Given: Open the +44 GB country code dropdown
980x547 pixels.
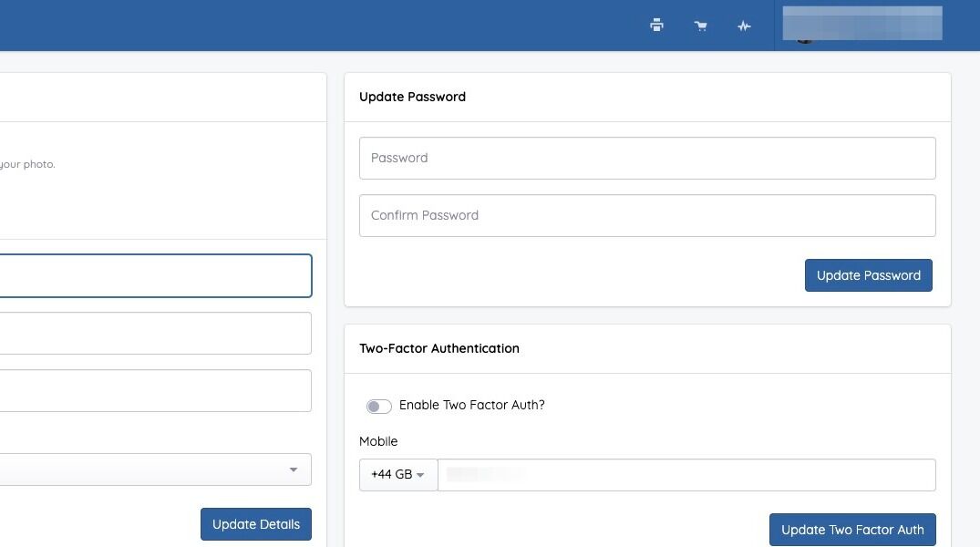Looking at the screenshot, I should click(398, 475).
